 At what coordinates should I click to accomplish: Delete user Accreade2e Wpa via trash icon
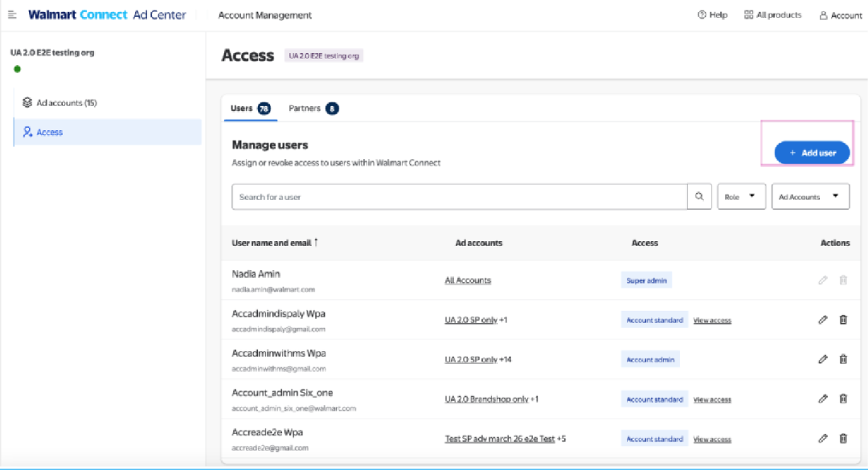(x=843, y=439)
